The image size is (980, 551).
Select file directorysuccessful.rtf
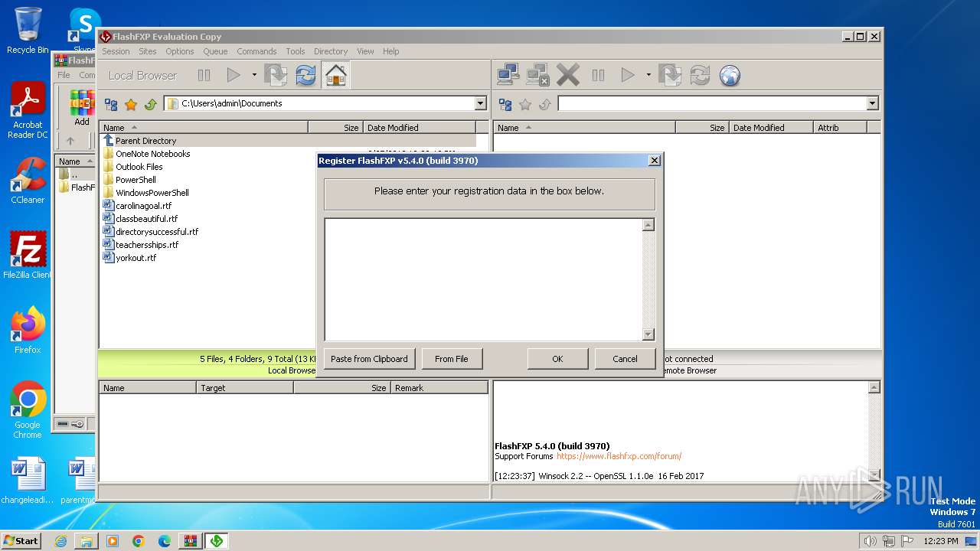156,232
